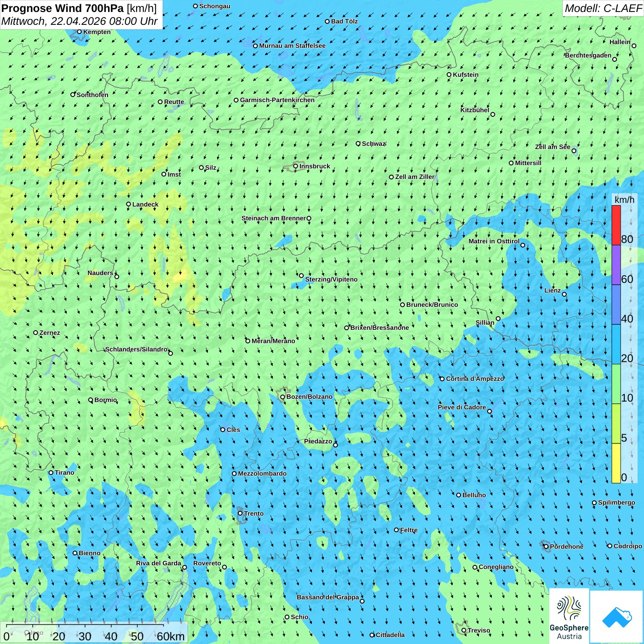The image size is (644, 644).
Task: Click the green 10-20 km/h legend swatch
Action: point(616,384)
